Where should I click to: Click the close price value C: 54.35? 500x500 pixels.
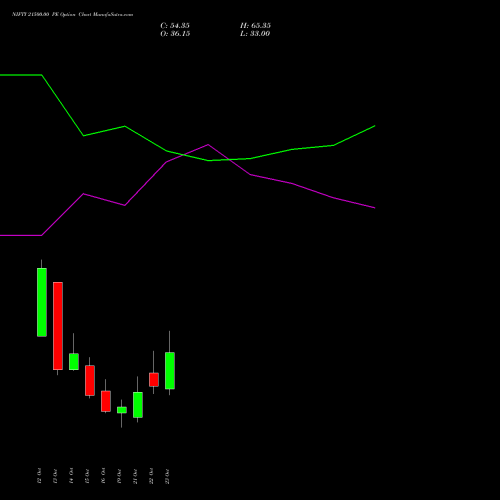(x=175, y=26)
